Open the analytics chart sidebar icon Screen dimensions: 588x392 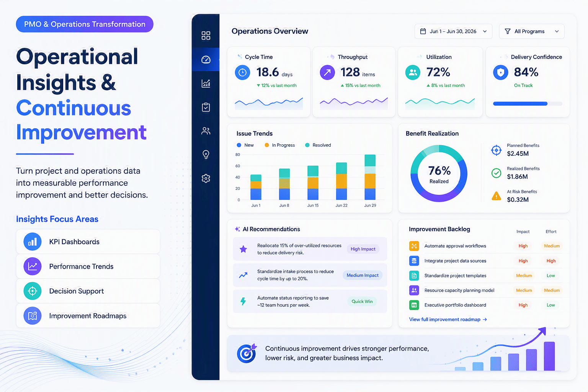pyautogui.click(x=206, y=83)
